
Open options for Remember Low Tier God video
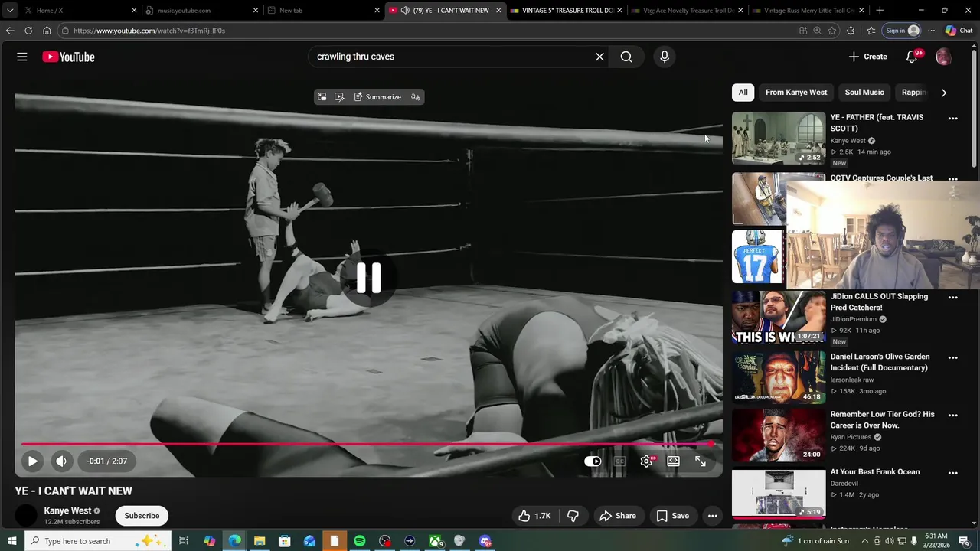tap(953, 415)
